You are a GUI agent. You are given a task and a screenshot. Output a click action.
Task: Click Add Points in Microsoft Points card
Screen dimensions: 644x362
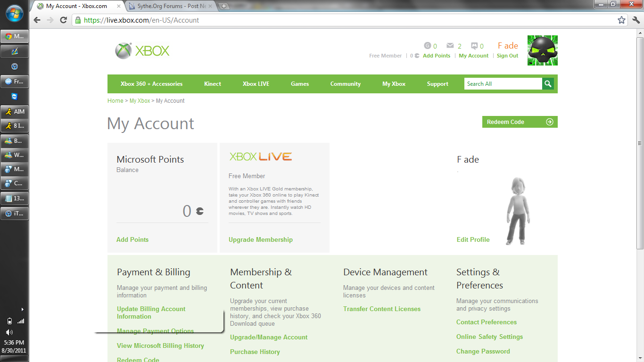click(x=132, y=239)
